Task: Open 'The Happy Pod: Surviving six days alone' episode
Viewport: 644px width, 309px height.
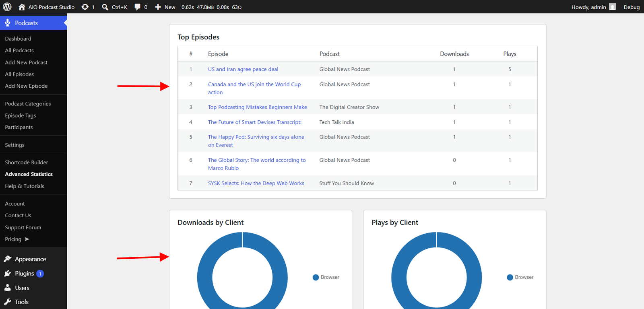Action: point(256,141)
